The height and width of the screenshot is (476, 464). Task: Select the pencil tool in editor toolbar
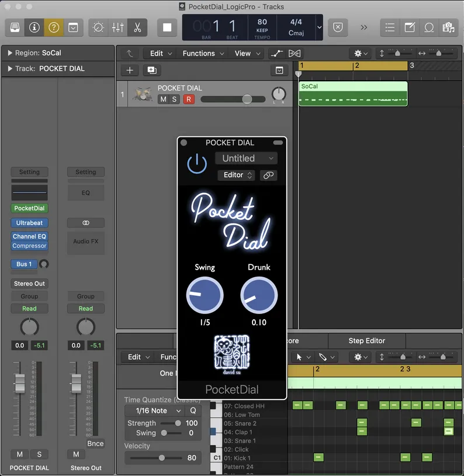coord(323,357)
